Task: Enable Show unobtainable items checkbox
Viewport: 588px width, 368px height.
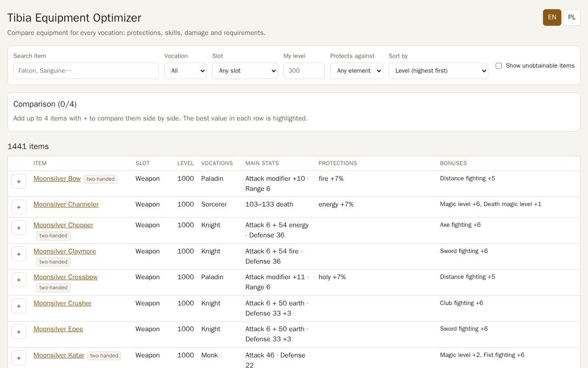Action: 498,66
